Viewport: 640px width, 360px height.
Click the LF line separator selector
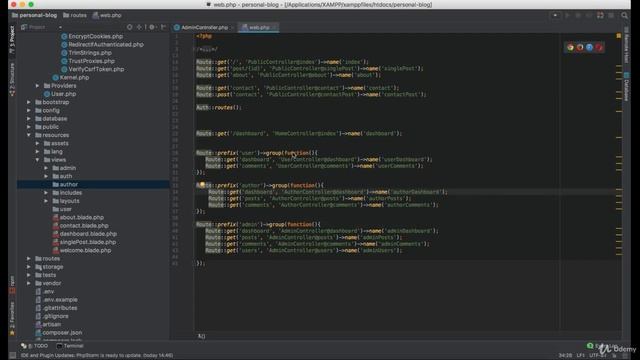coord(580,356)
